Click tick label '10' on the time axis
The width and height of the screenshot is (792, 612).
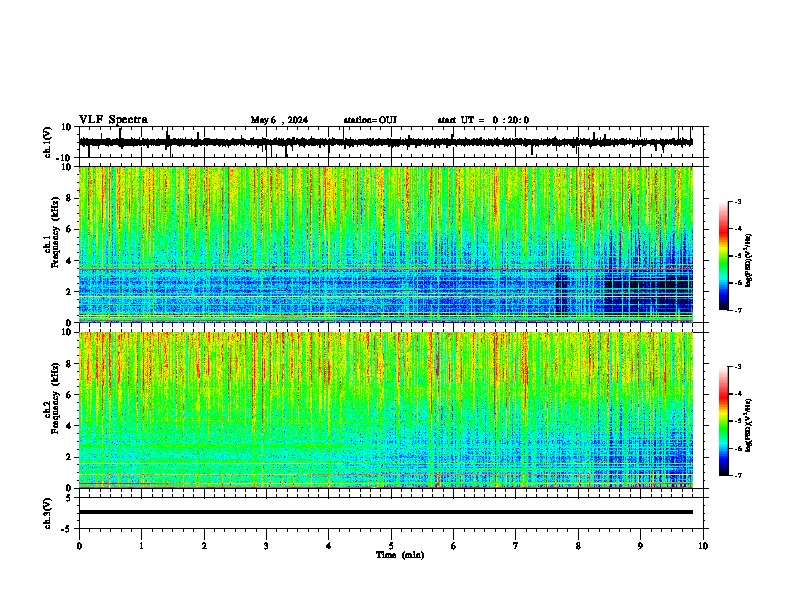(x=703, y=546)
